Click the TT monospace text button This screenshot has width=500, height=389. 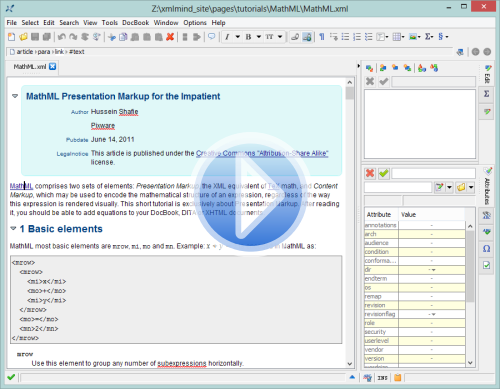point(269,37)
